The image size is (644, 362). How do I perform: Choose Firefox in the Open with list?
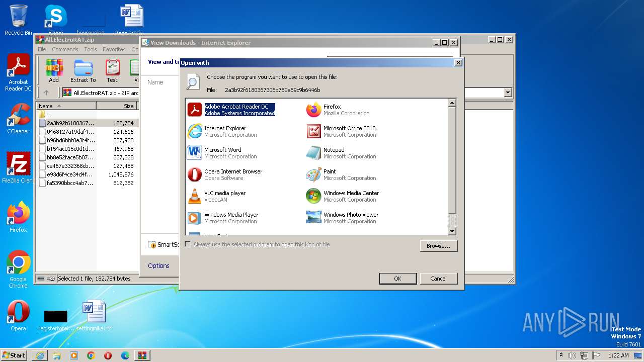click(338, 110)
